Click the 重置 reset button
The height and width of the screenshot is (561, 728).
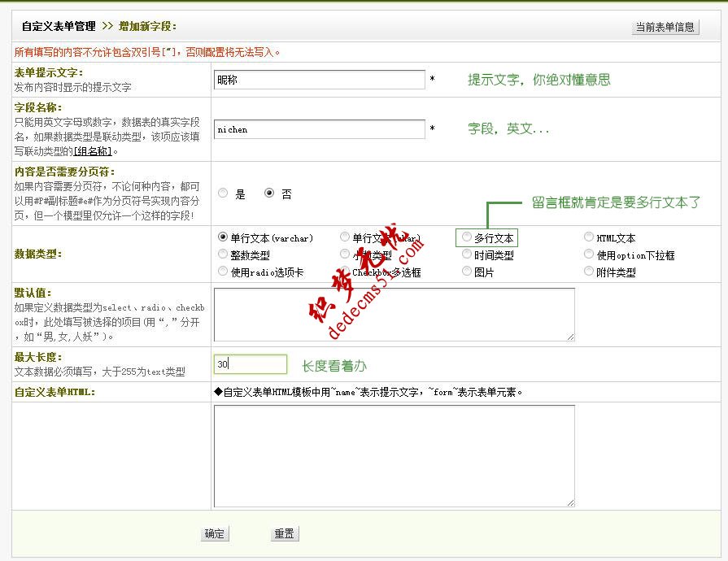(x=285, y=533)
